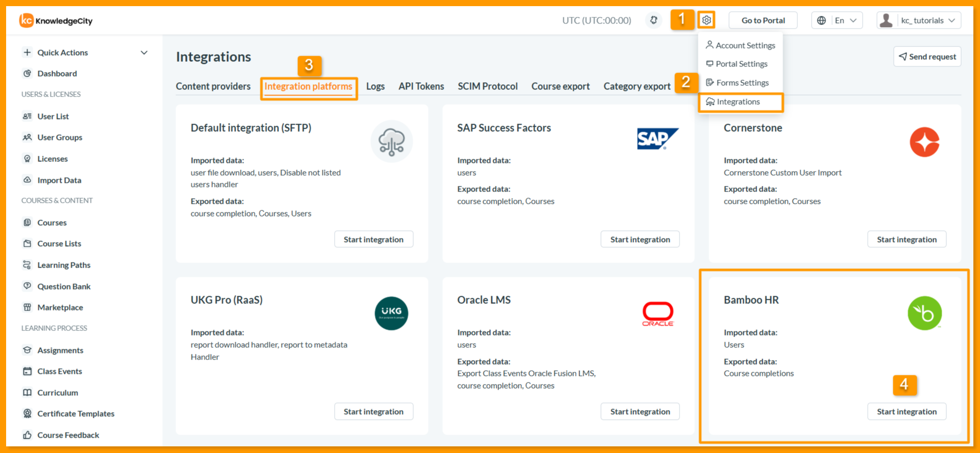Click the User Groups sidebar icon
The image size is (980, 453).
28,137
